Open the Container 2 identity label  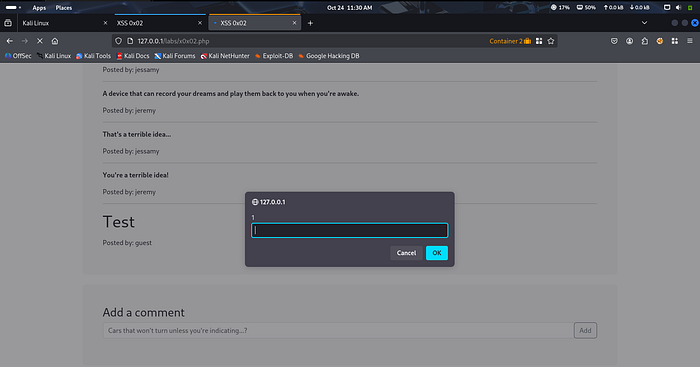click(510, 41)
